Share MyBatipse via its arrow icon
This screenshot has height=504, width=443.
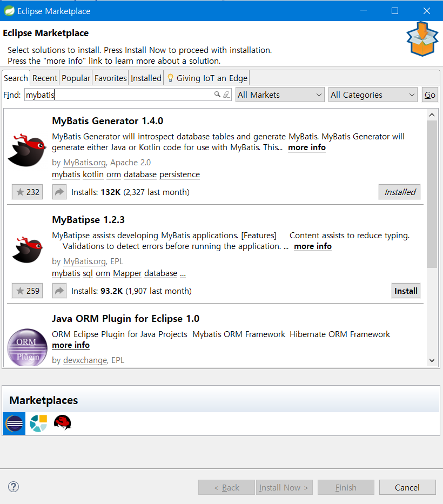59,291
